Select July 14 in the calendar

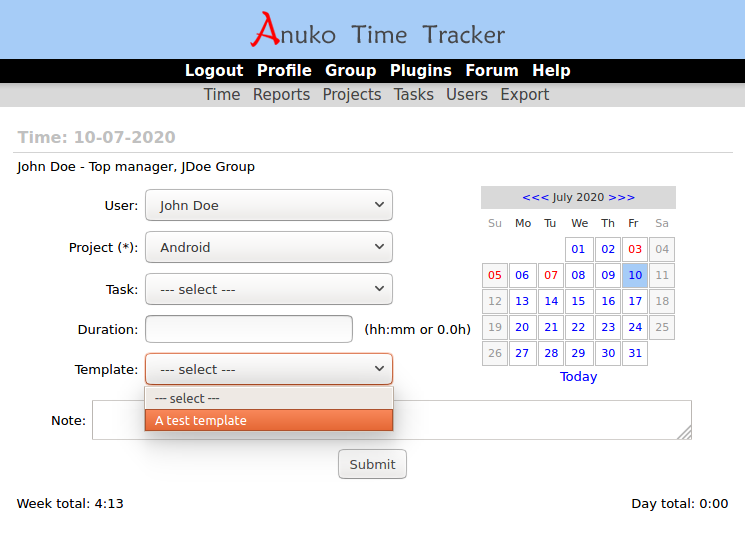point(551,301)
